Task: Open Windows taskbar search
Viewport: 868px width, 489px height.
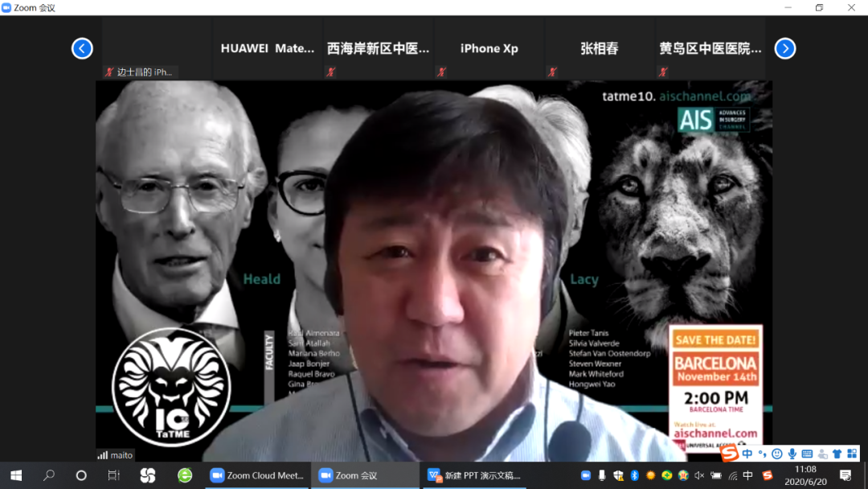Action: point(49,475)
